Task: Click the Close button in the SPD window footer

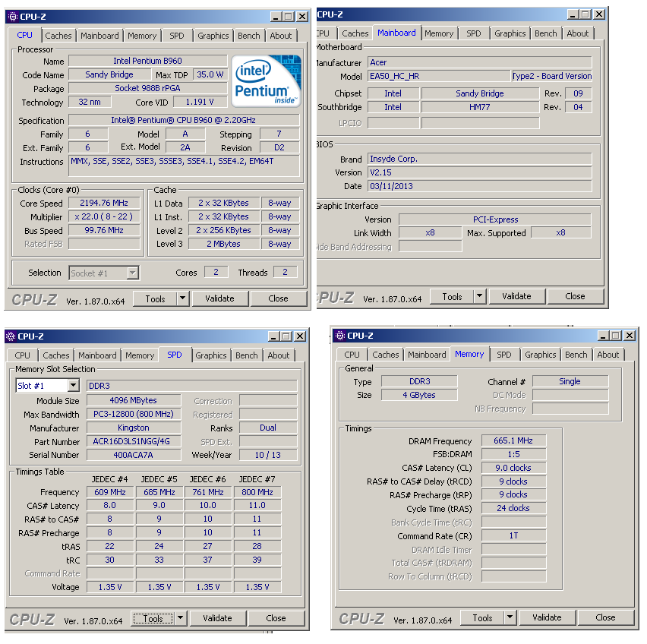Action: (x=276, y=617)
